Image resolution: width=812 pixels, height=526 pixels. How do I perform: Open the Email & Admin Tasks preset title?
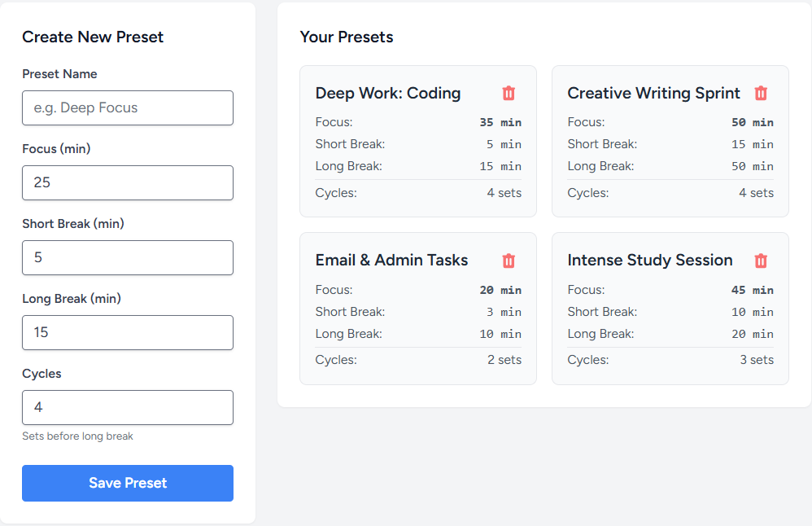point(391,261)
